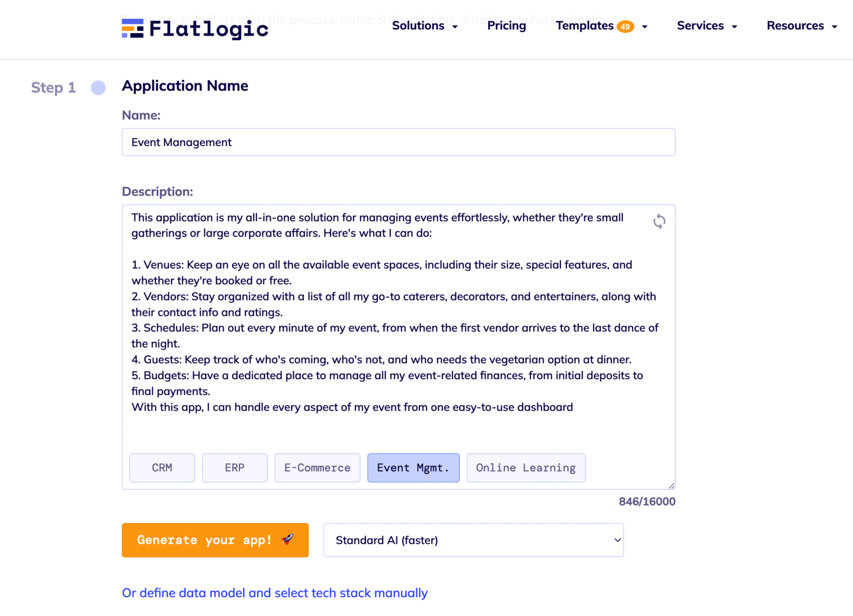Screen dimensions: 853x616
Task: Select the Online Learning description preset
Action: (x=525, y=468)
